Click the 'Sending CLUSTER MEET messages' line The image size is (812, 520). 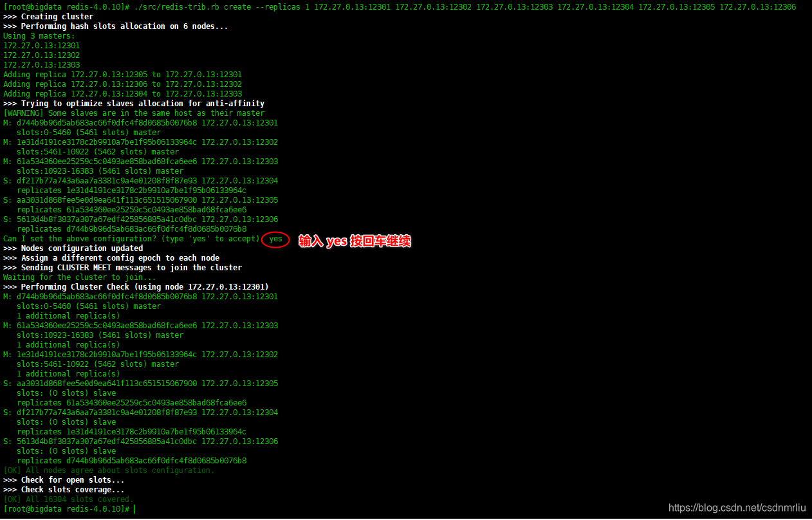(119, 267)
